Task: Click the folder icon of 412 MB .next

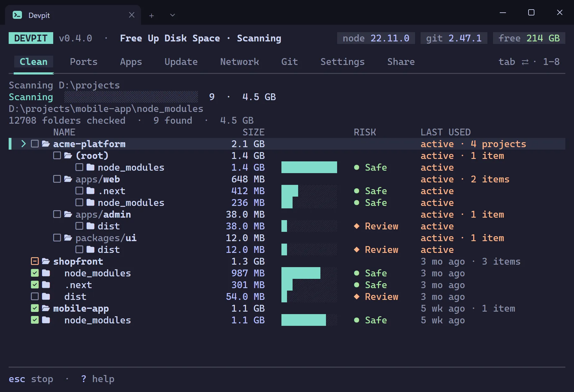Action: pyautogui.click(x=90, y=191)
